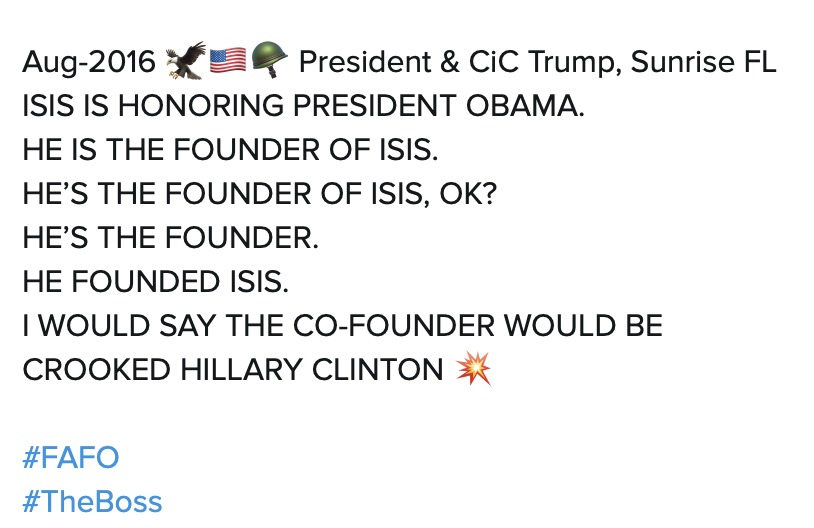
Task: Open the #TheBoss hashtag link
Action: click(92, 501)
